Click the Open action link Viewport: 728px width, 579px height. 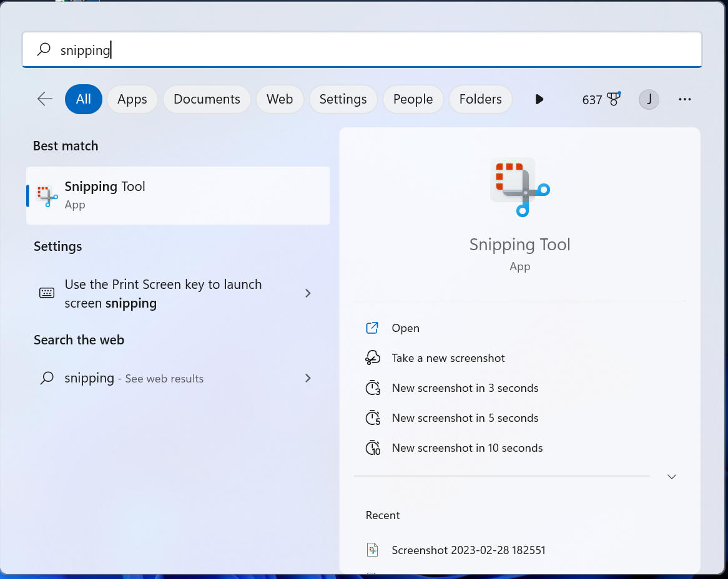[405, 328]
